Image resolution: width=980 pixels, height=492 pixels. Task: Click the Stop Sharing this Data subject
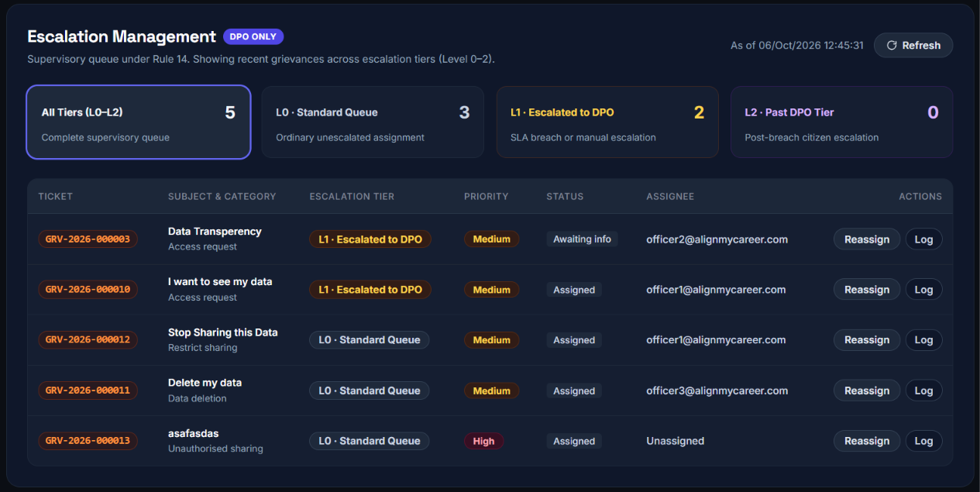[222, 332]
